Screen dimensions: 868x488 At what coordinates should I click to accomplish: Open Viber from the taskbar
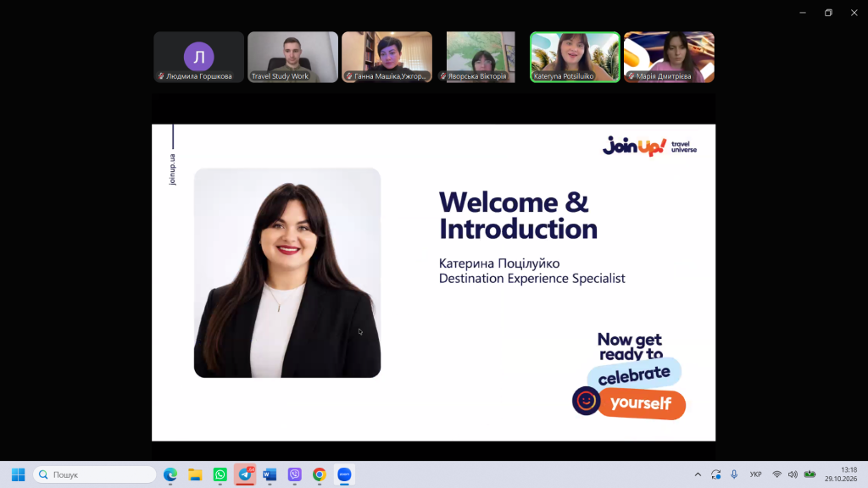(294, 474)
